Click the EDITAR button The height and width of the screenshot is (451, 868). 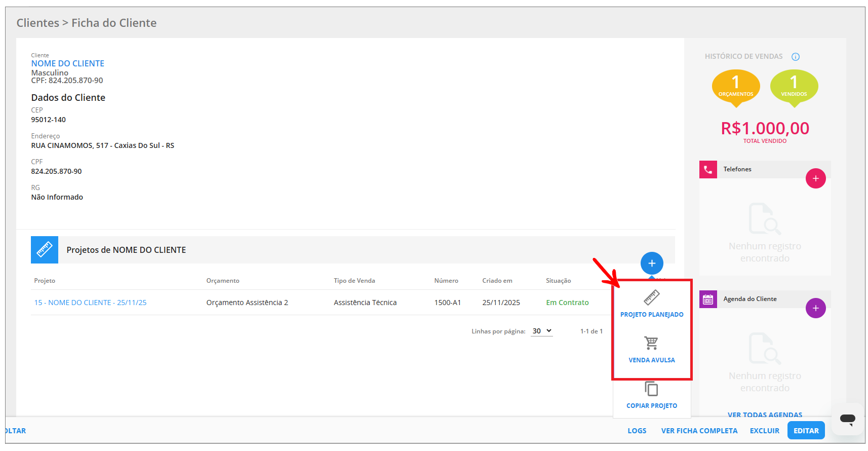[806, 431]
